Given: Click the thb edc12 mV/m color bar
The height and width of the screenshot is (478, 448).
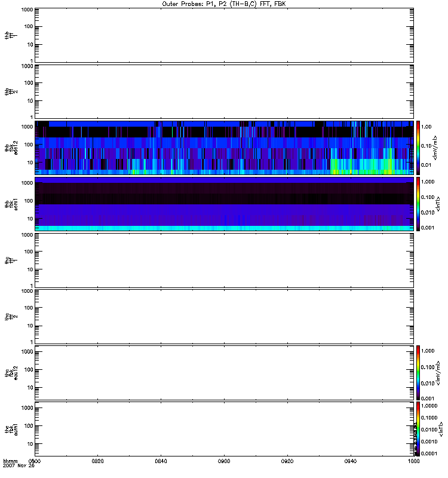Looking at the screenshot, I should [x=419, y=148].
